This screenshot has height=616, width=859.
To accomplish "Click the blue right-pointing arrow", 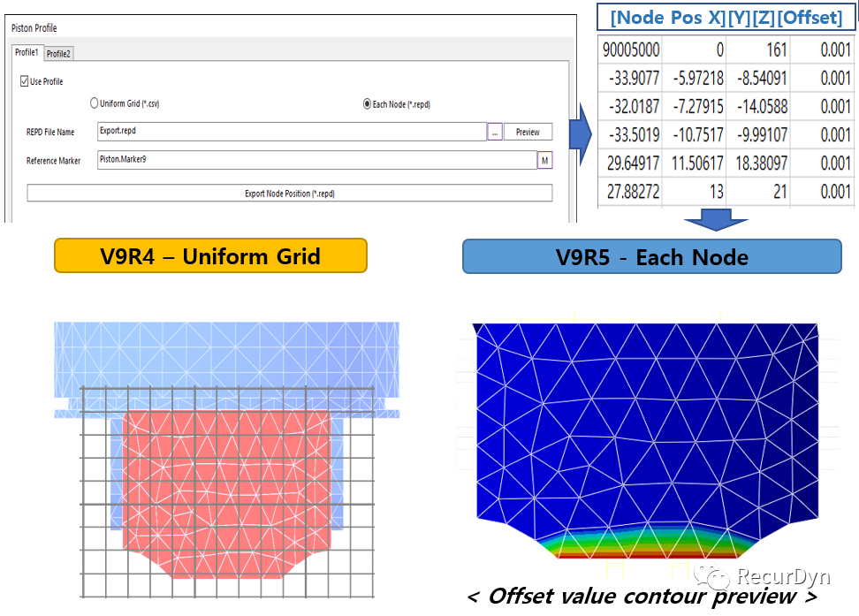I will [x=581, y=133].
